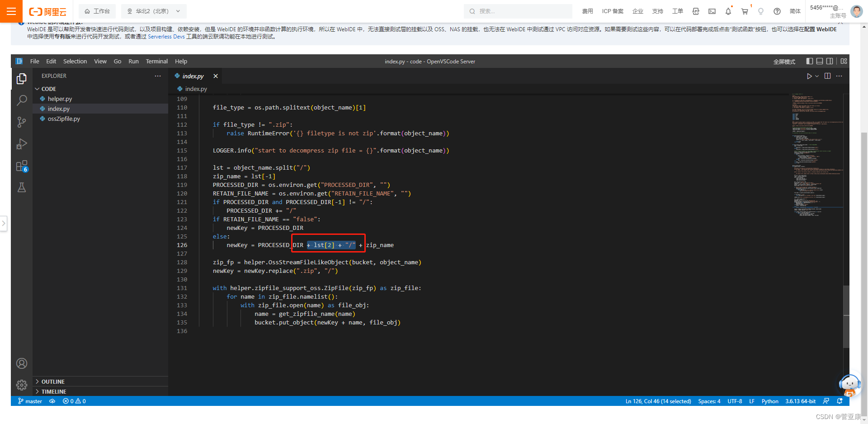Image resolution: width=868 pixels, height=424 pixels.
Task: Open the editor More Actions ellipsis
Action: [839, 76]
